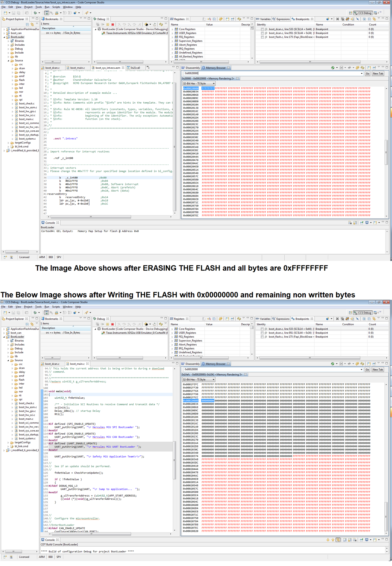
Task: Click the New icon in upper window toolbar
Action: click(x=6, y=13)
